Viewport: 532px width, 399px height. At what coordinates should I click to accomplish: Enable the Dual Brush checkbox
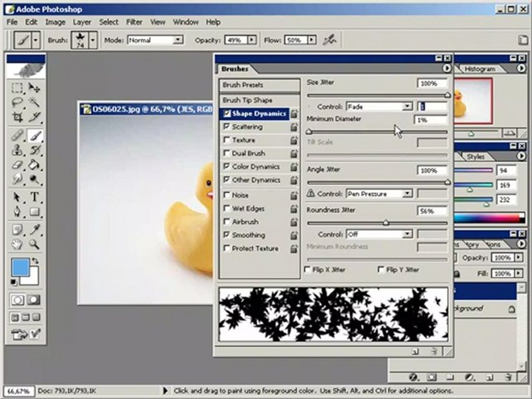226,153
